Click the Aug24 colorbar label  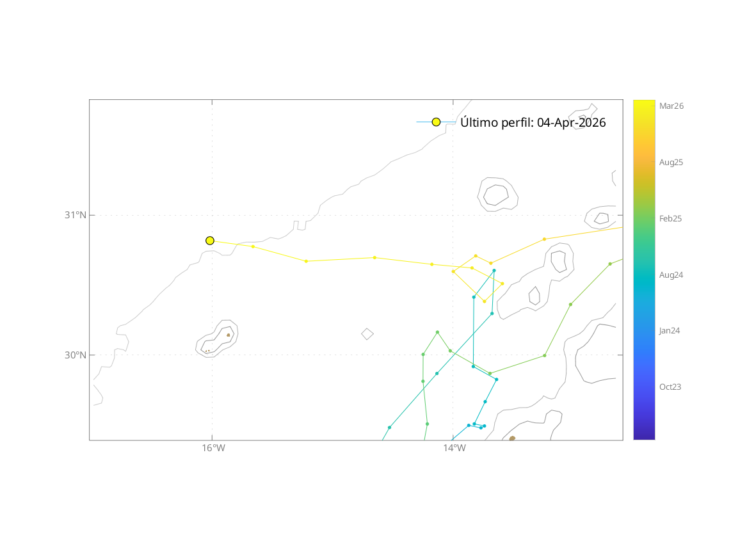(x=671, y=275)
